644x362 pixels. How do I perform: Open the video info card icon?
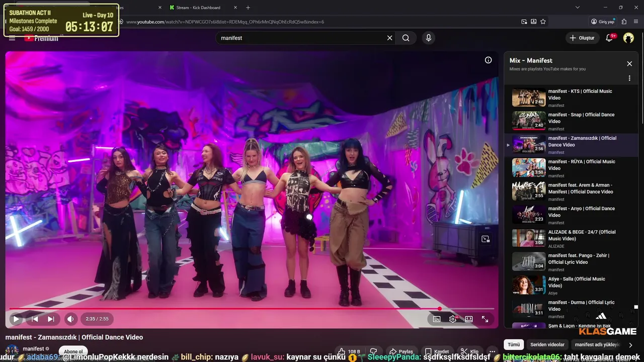488,60
